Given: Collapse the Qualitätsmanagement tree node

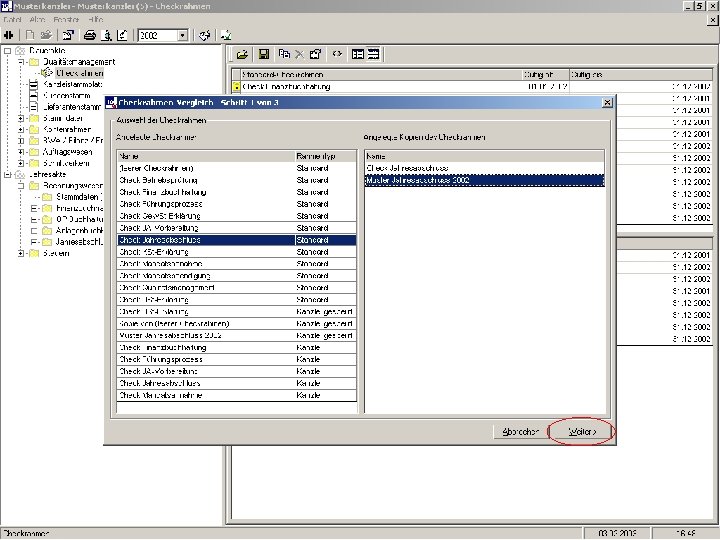Looking at the screenshot, I should 21,62.
